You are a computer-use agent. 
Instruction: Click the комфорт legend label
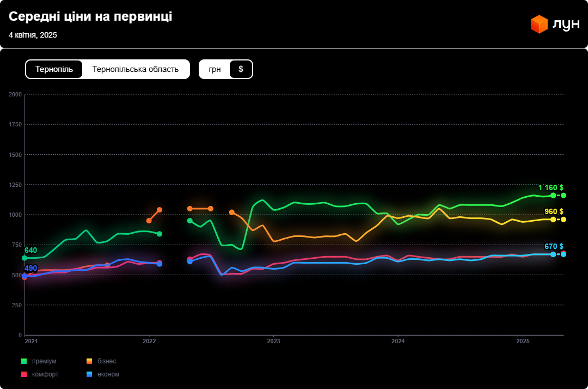point(45,374)
